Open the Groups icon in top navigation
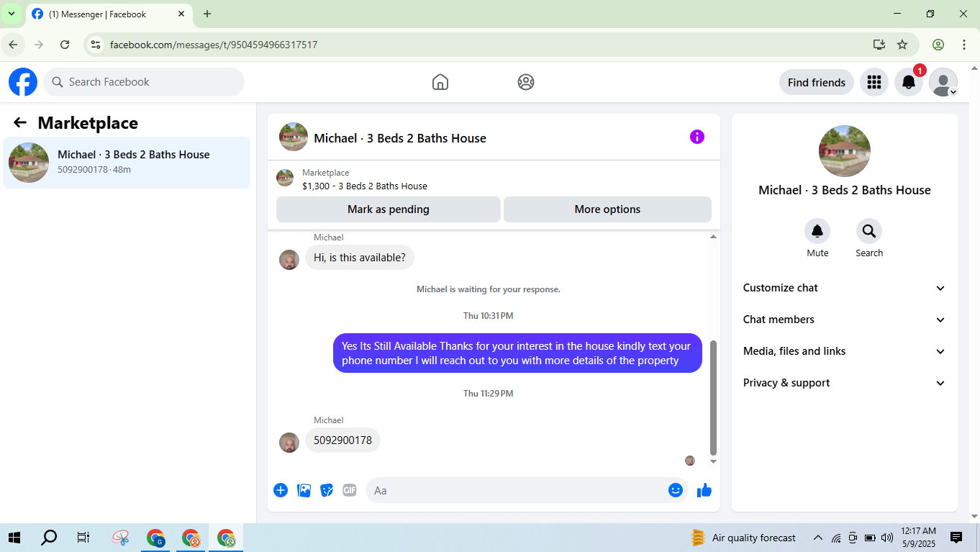This screenshot has height=552, width=980. [526, 82]
